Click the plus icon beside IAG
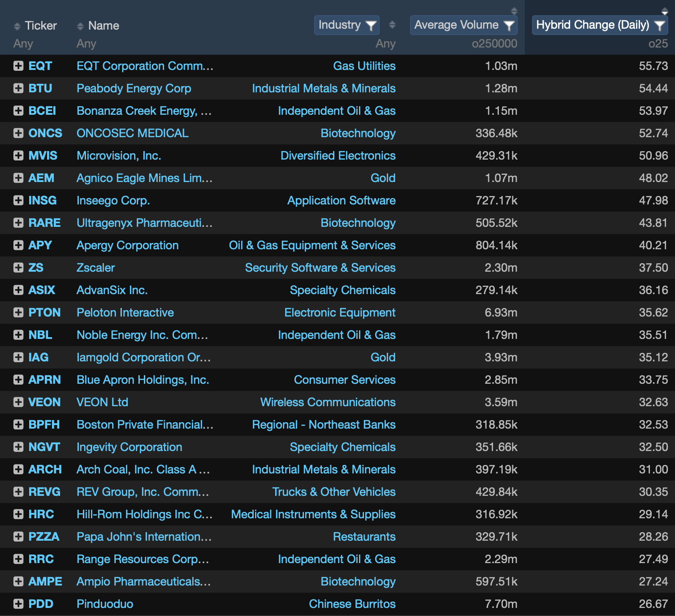This screenshot has height=616, width=675. (18, 357)
